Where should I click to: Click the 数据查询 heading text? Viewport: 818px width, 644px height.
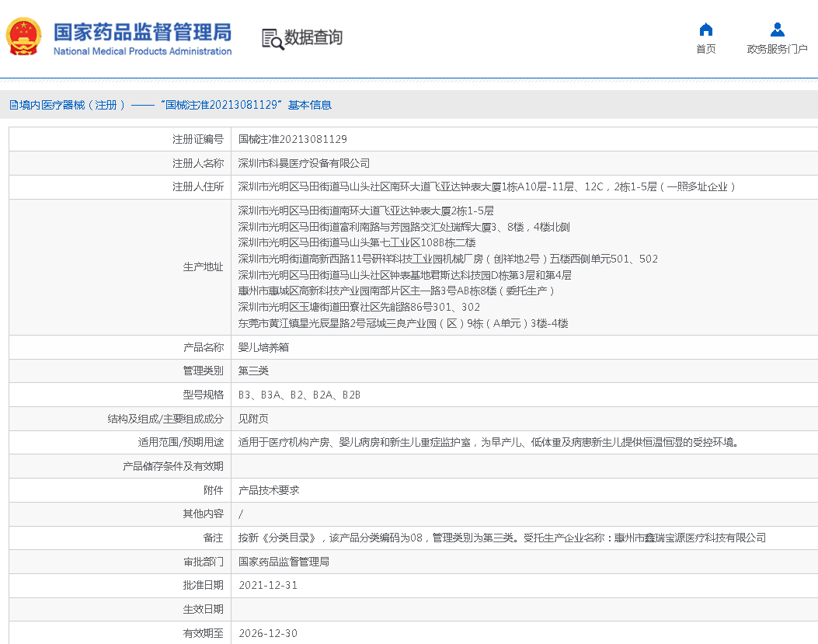[313, 37]
